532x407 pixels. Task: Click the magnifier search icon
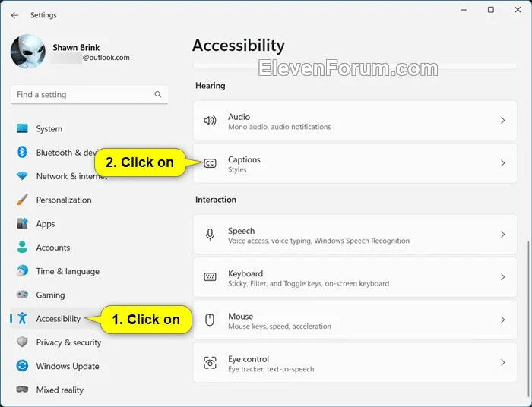coord(158,95)
